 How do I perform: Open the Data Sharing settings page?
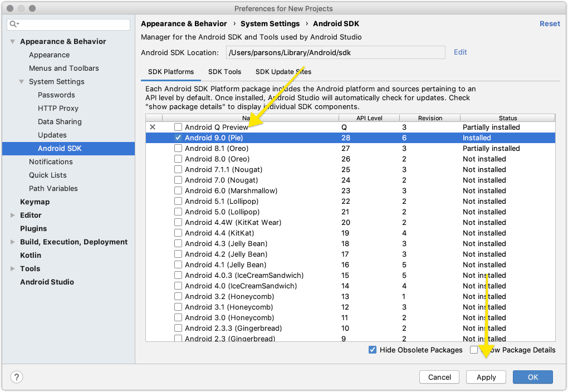60,122
